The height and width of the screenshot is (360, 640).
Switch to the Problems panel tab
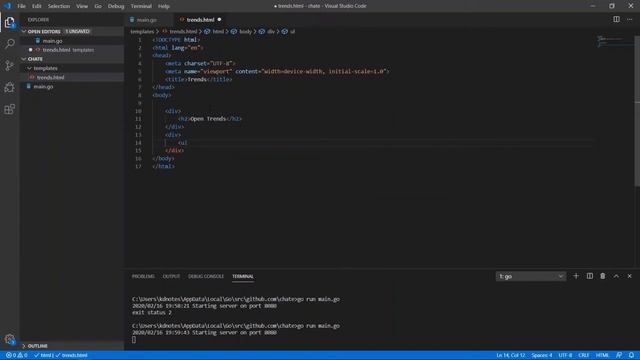143,276
